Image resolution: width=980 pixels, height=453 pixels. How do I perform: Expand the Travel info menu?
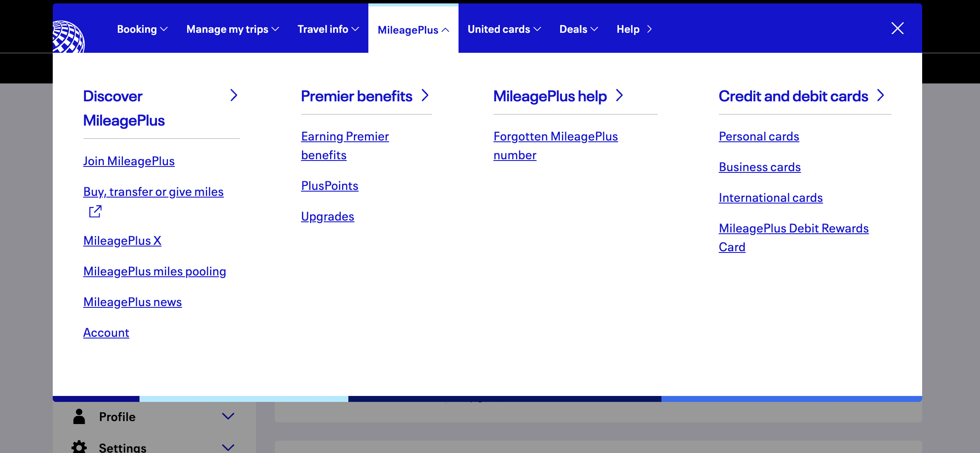[328, 29]
